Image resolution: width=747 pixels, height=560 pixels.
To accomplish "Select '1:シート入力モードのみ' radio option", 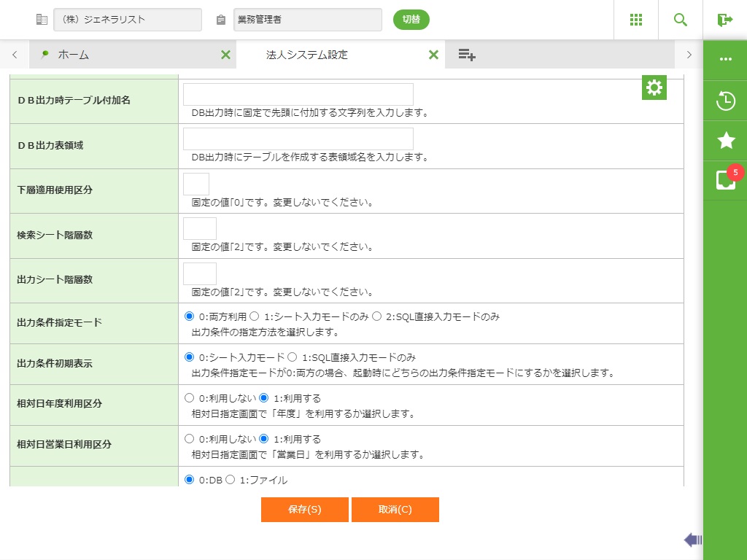I will pos(255,316).
